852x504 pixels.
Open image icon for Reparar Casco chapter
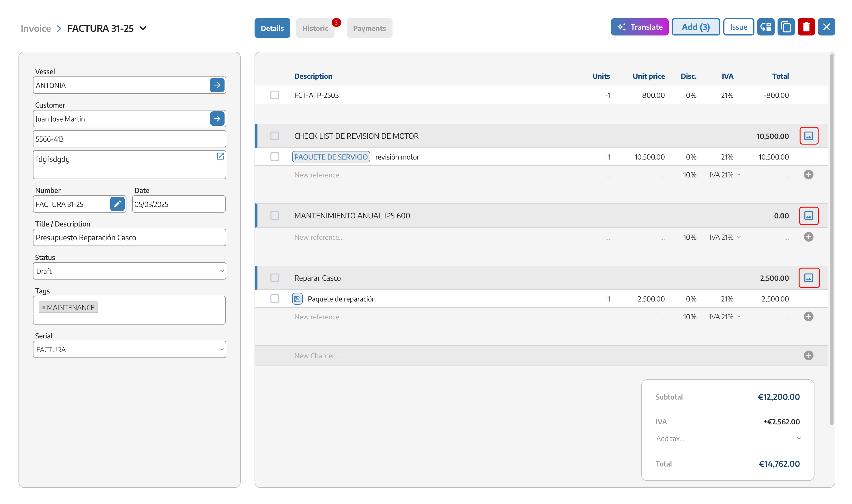tap(808, 278)
